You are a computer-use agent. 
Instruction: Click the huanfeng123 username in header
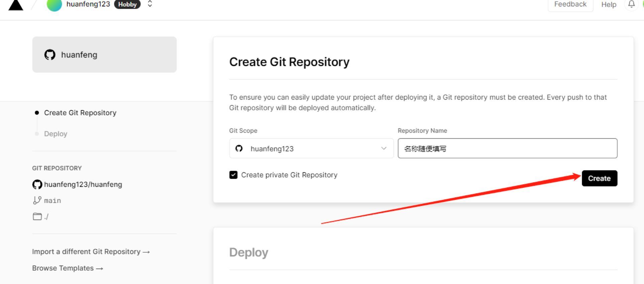pyautogui.click(x=88, y=4)
